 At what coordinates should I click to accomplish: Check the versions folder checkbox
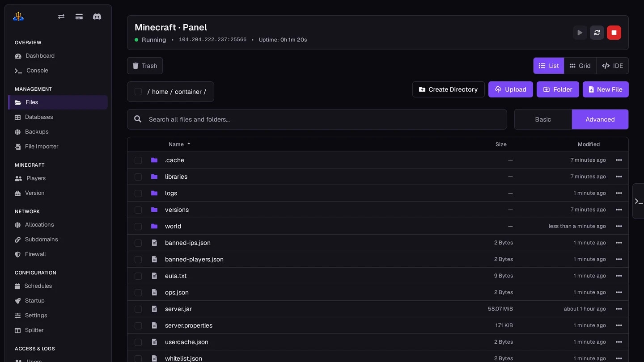click(138, 210)
